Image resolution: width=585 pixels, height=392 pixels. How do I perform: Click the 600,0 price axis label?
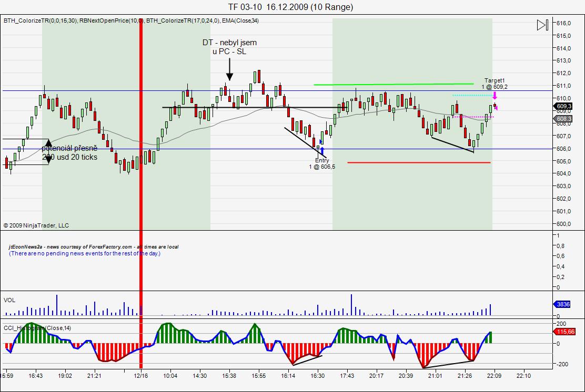[x=564, y=224]
